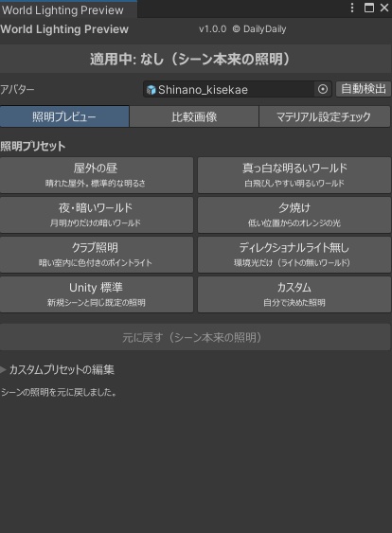Click the Shinano_kisekae prefab cube icon
This screenshot has height=533, width=392.
click(151, 90)
